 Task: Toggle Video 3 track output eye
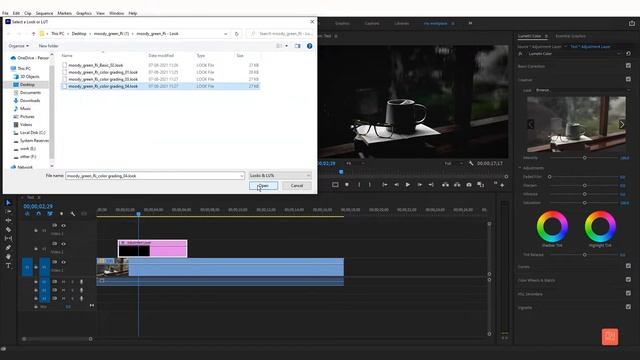[x=63, y=225]
